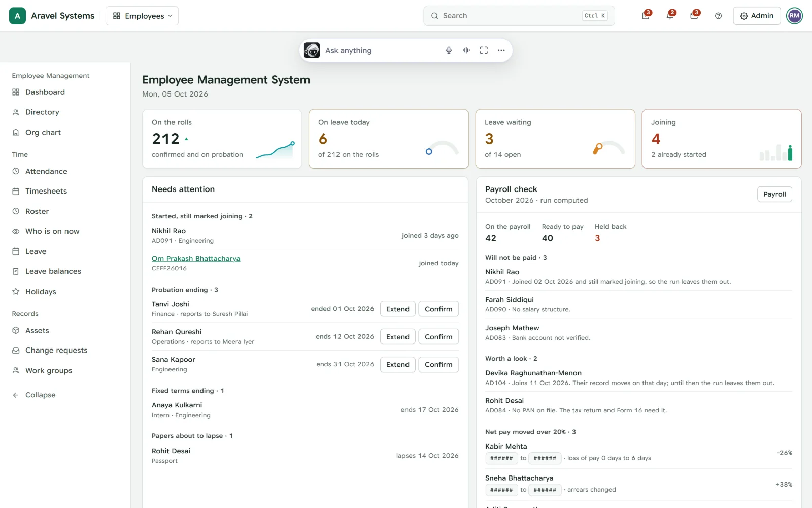Click the Admin settings button

pyautogui.click(x=757, y=16)
